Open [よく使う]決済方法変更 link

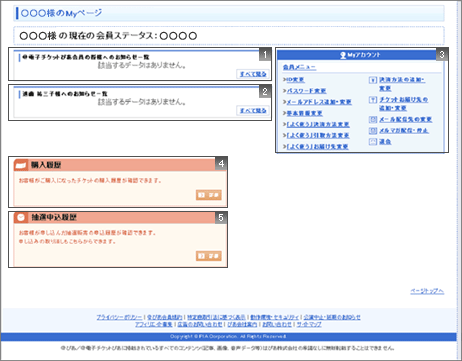(318, 124)
